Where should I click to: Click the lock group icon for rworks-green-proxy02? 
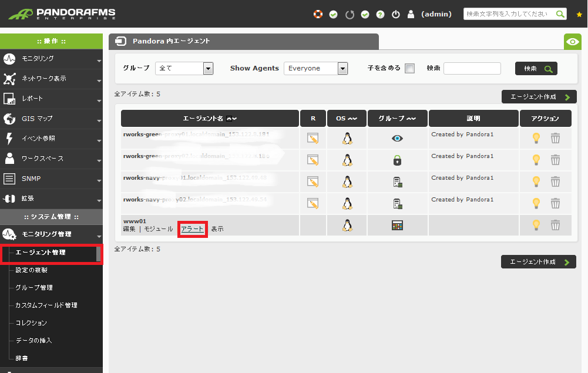click(x=397, y=160)
